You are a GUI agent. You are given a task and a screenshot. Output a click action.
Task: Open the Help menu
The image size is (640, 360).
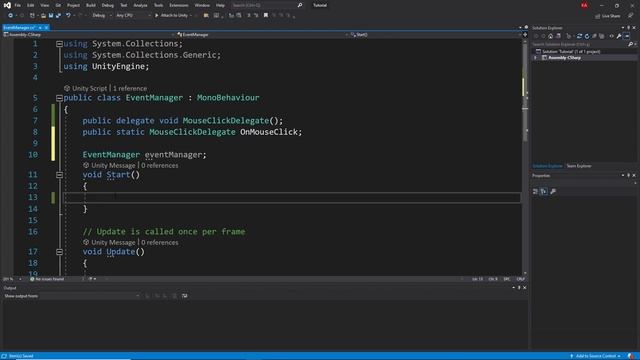[220, 5]
